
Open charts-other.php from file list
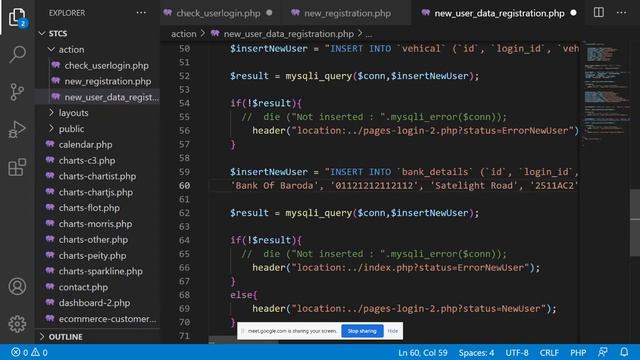click(93, 240)
